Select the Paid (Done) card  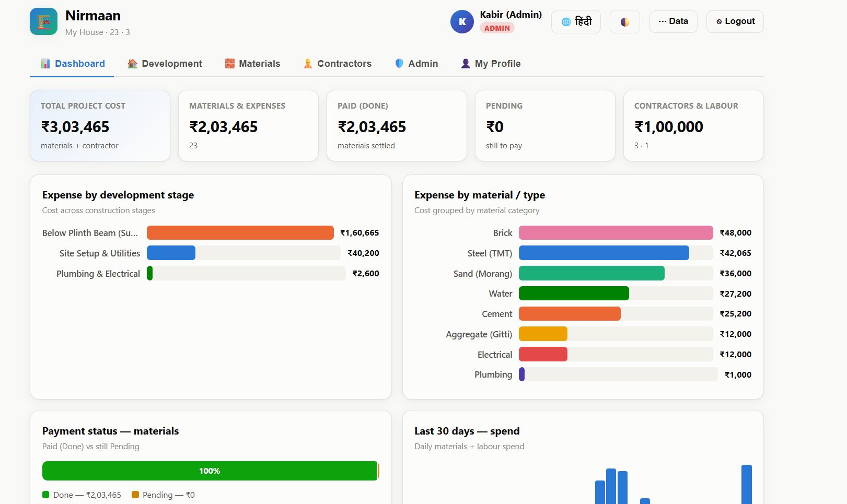(x=397, y=126)
